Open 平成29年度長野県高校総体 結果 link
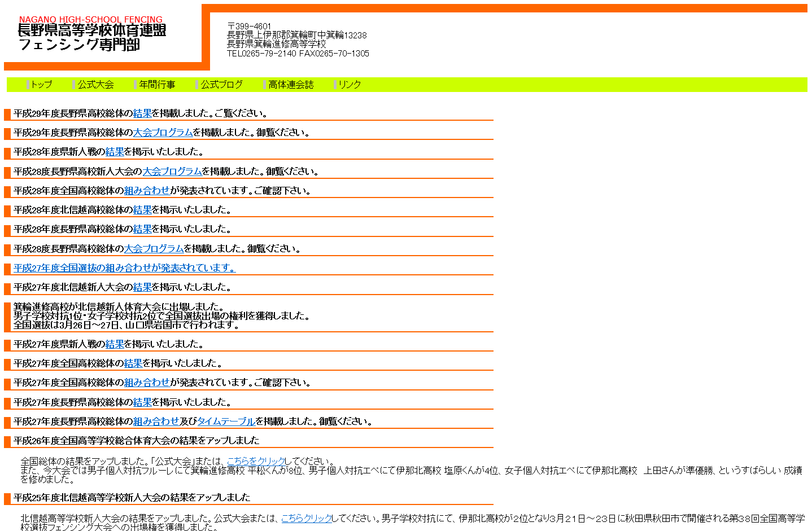This screenshot has width=812, height=531. coord(142,113)
